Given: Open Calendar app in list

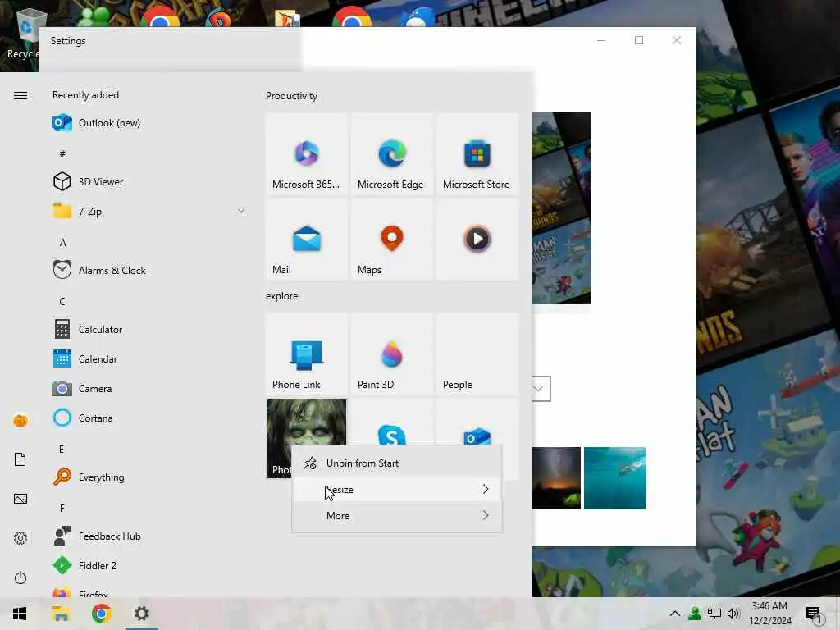Looking at the screenshot, I should tap(149, 359).
